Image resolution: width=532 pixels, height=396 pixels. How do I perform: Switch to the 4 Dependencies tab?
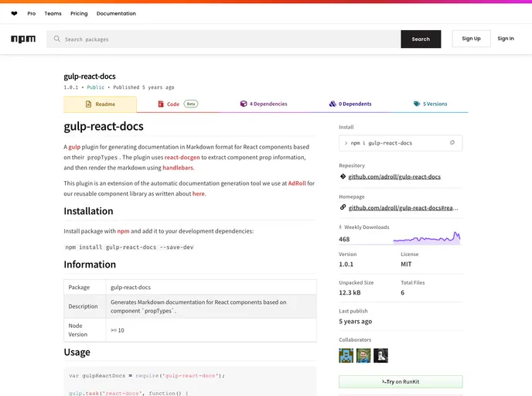point(263,104)
